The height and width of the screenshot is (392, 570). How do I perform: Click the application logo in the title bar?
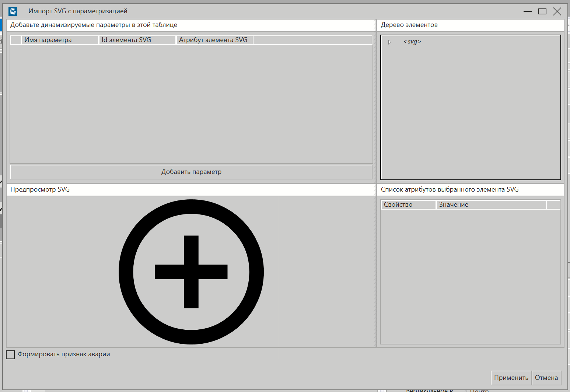(x=13, y=11)
